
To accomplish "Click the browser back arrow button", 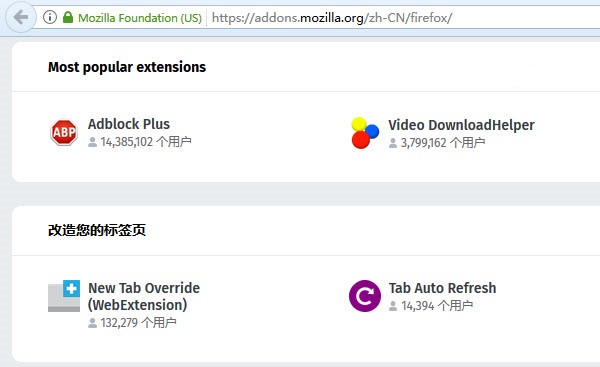I will 21,17.
